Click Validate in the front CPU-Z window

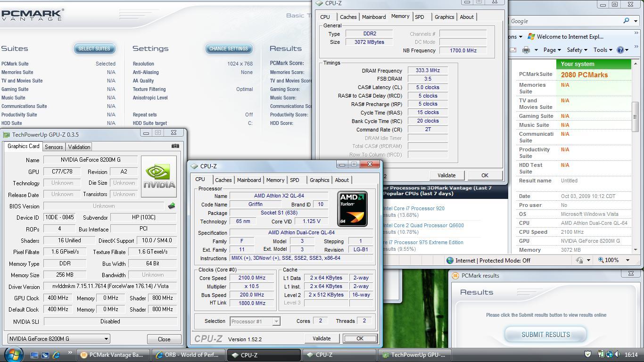322,338
